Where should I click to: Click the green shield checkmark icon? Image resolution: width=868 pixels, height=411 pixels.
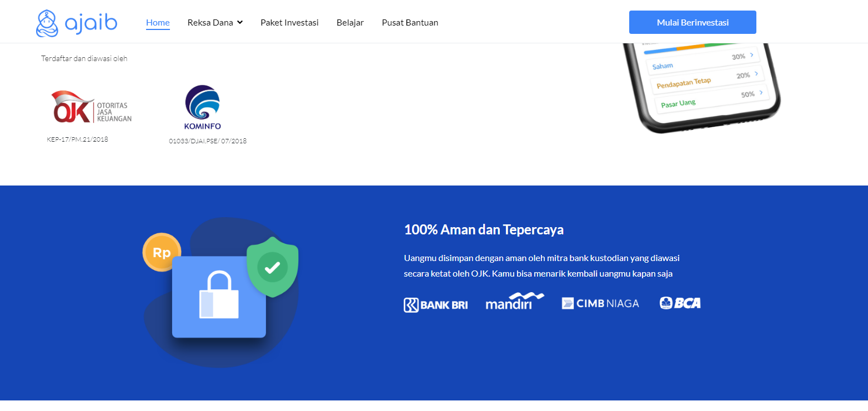[x=272, y=267]
